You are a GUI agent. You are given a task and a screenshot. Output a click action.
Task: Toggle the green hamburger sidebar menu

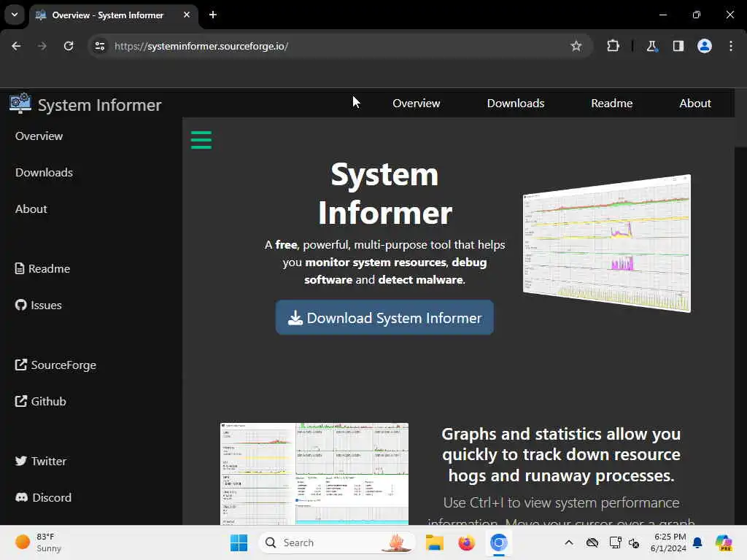tap(201, 140)
